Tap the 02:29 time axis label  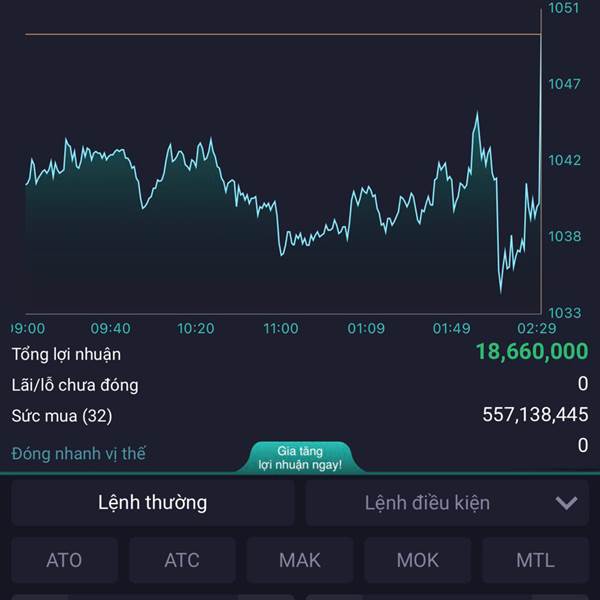tap(536, 328)
